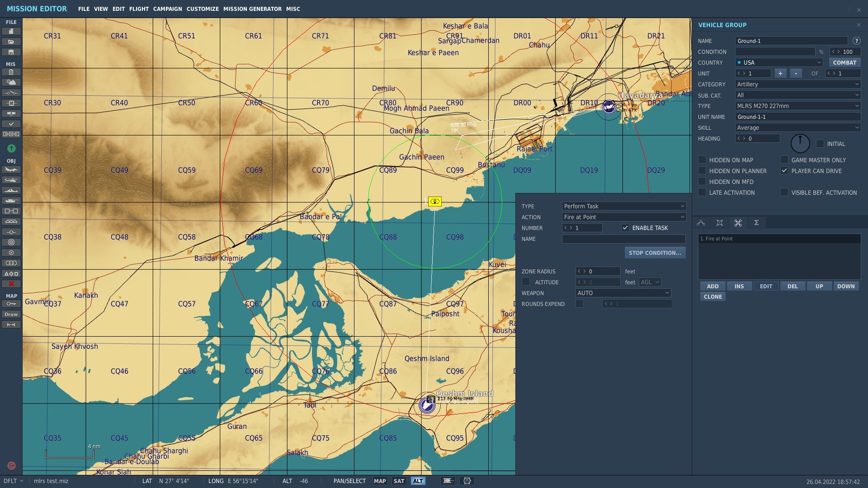Click the heading compass dial
The width and height of the screenshot is (868, 488).
pyautogui.click(x=800, y=144)
